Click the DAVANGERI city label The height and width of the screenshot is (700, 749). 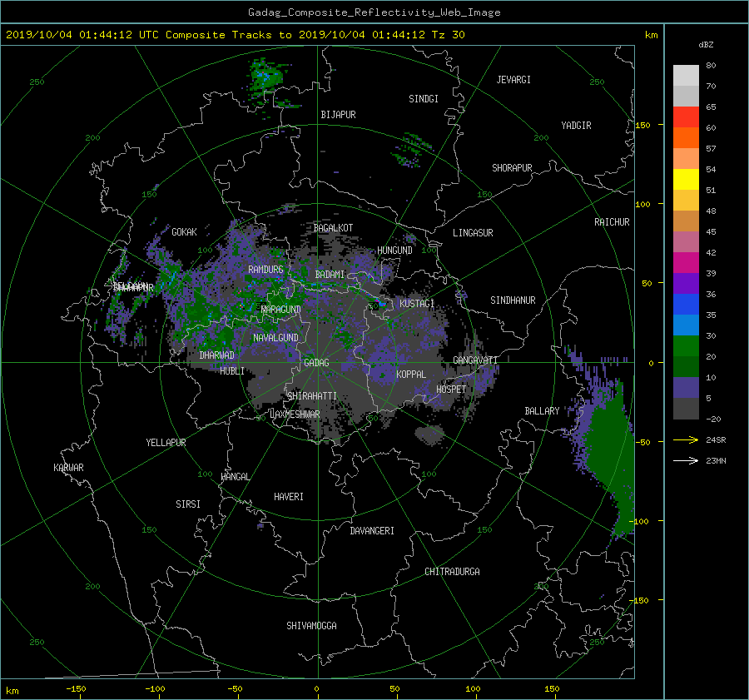click(x=372, y=531)
